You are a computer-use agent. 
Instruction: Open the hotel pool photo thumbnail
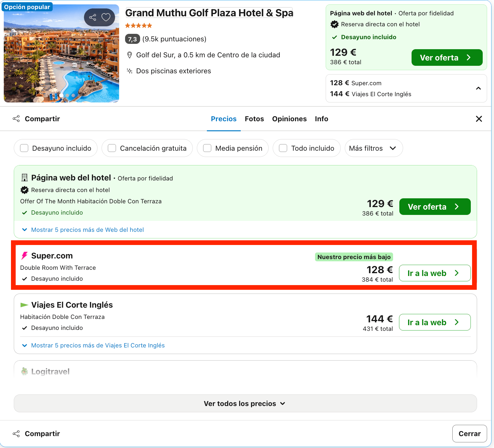coord(61,54)
